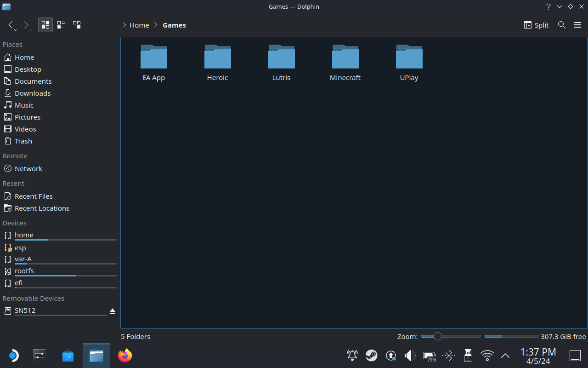This screenshot has height=368, width=588.
Task: Expand the system tray hidden icons arrow
Action: (x=505, y=356)
